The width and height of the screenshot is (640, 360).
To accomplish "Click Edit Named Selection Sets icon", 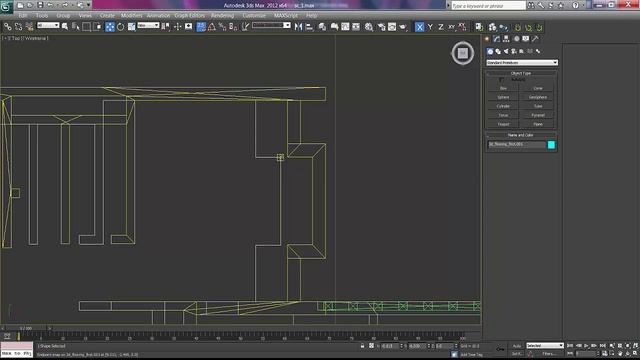I will [245, 27].
